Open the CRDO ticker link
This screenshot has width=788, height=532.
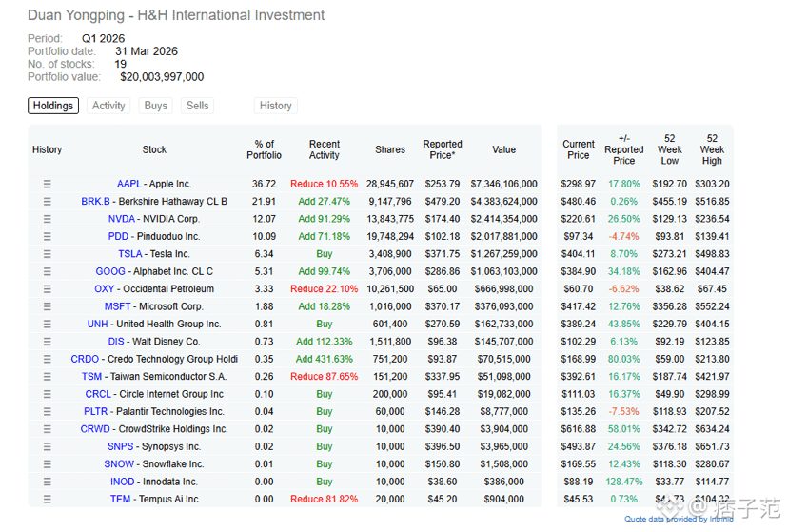coord(85,359)
